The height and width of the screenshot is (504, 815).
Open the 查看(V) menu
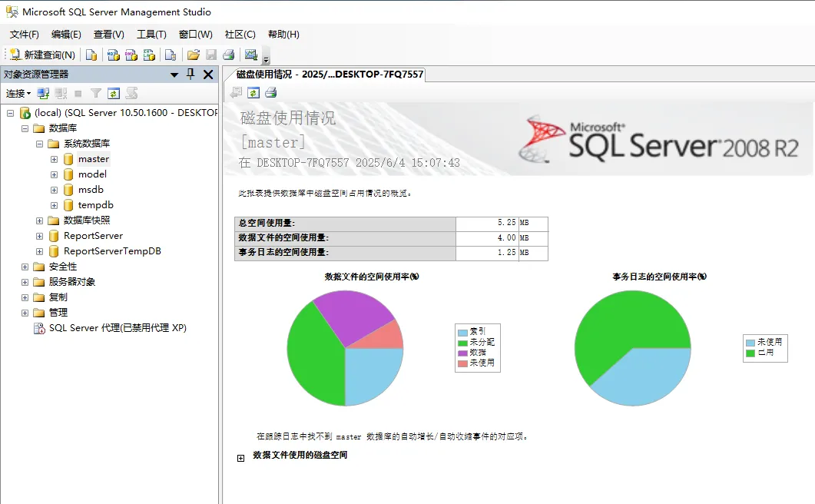[x=108, y=35]
